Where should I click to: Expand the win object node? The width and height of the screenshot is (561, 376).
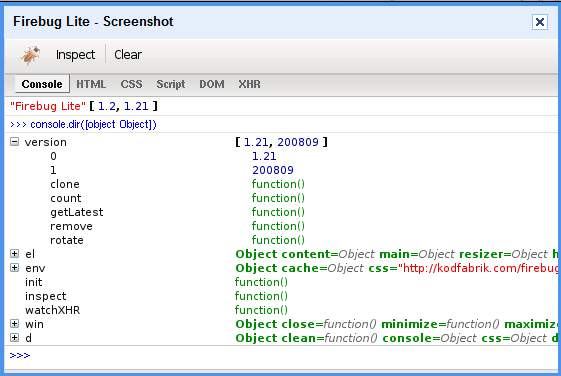(x=14, y=324)
